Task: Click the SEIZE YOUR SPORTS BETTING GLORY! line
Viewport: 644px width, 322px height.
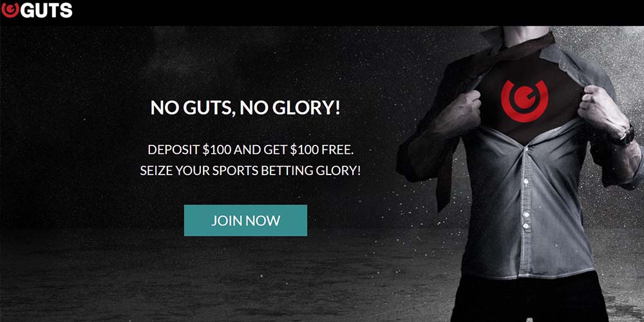Action: [x=251, y=171]
